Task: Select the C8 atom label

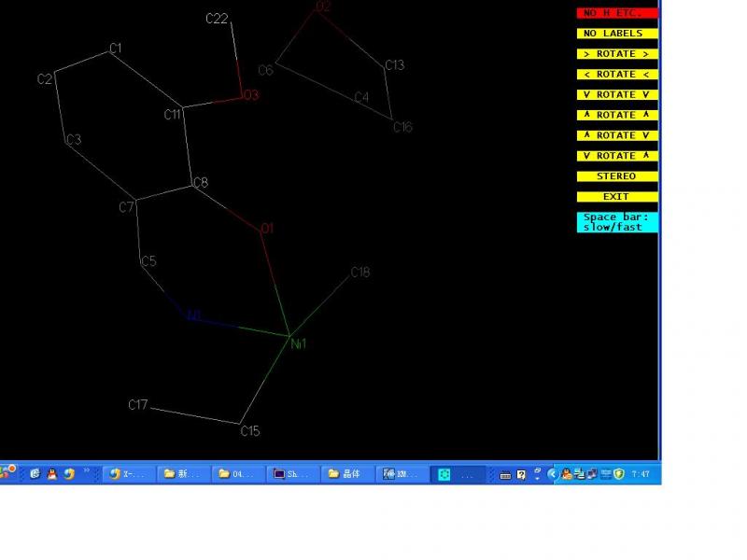Action: 201,182
